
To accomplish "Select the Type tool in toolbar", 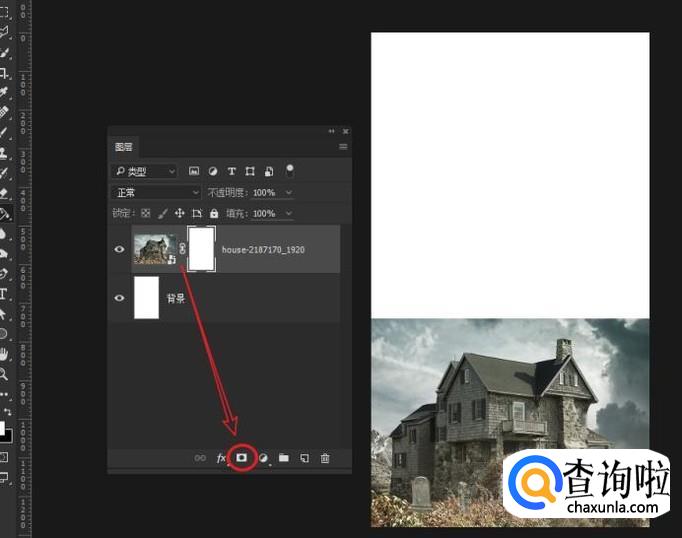I will pyautogui.click(x=5, y=294).
